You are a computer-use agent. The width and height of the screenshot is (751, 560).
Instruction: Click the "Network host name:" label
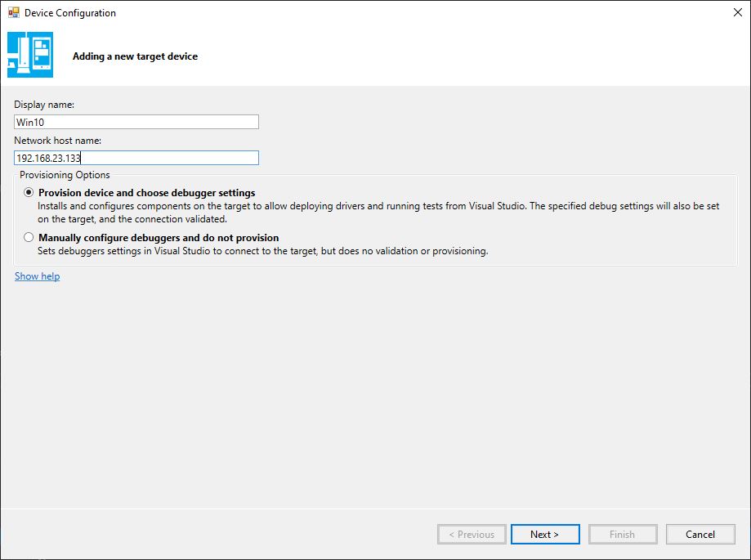coord(58,141)
